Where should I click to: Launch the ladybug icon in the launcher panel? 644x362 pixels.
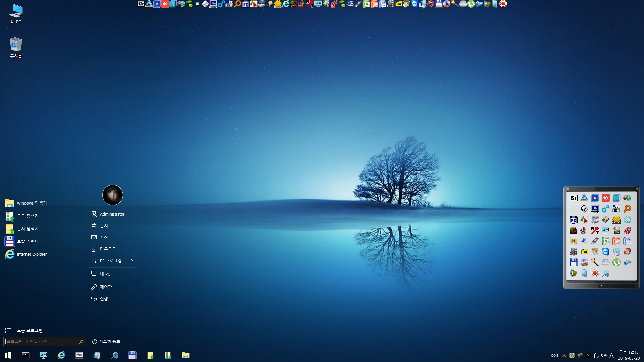(574, 230)
